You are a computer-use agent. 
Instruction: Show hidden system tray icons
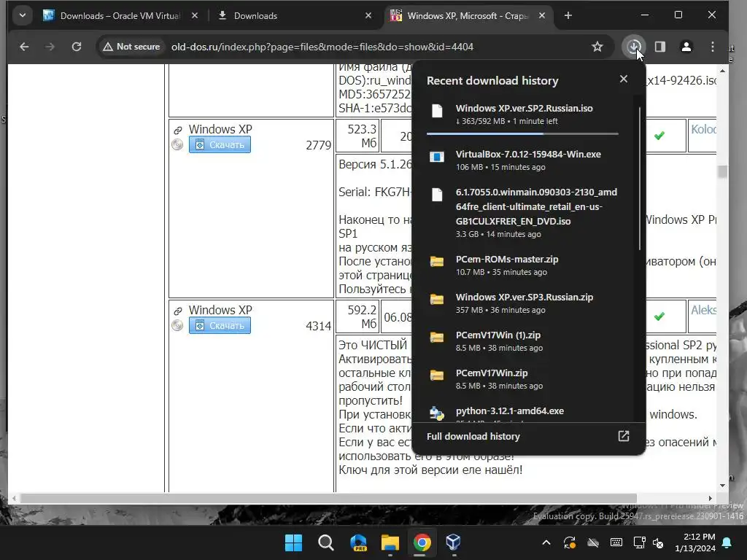546,542
